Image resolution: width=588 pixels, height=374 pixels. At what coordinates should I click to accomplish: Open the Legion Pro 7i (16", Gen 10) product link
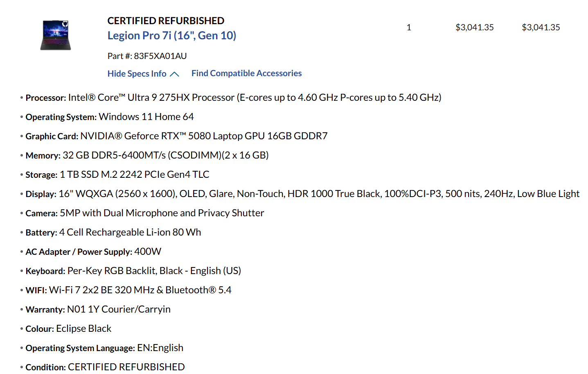click(172, 36)
